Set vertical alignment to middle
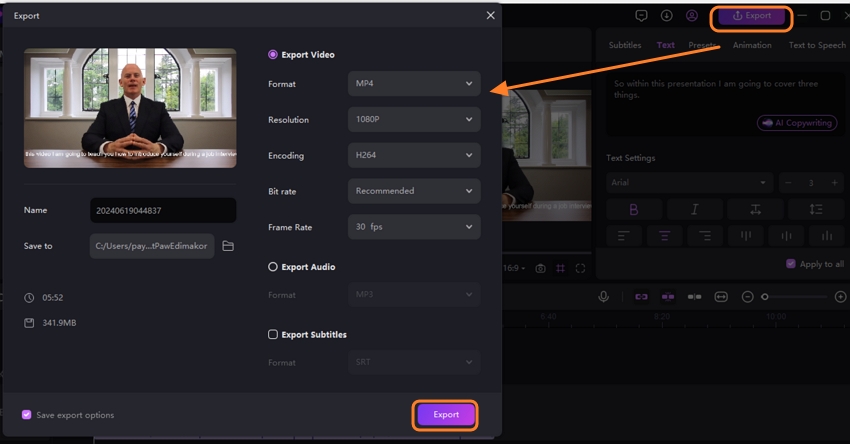 786,236
